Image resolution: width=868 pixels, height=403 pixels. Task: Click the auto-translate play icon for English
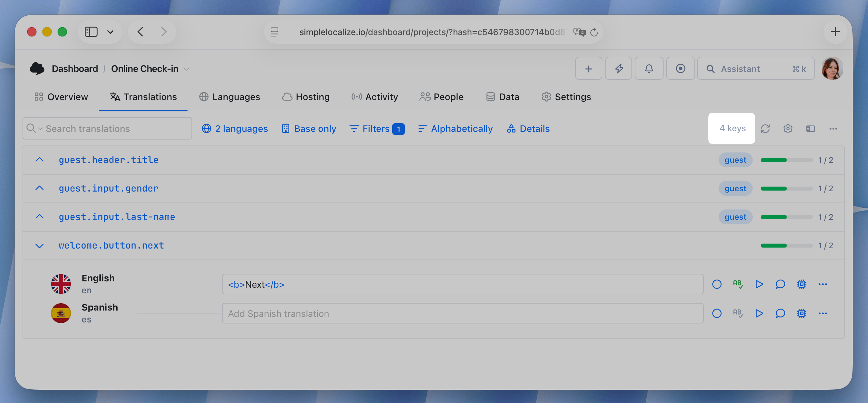tap(759, 284)
